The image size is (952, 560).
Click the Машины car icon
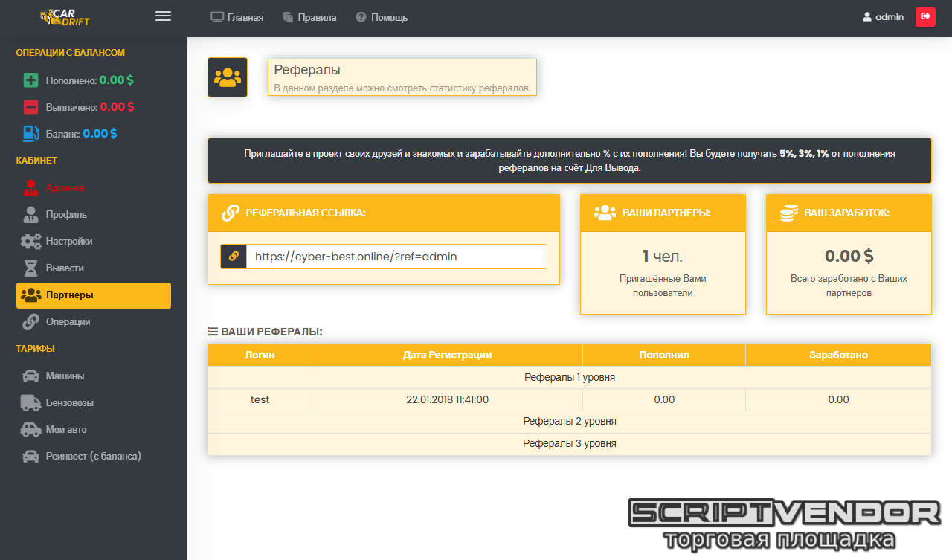[30, 376]
